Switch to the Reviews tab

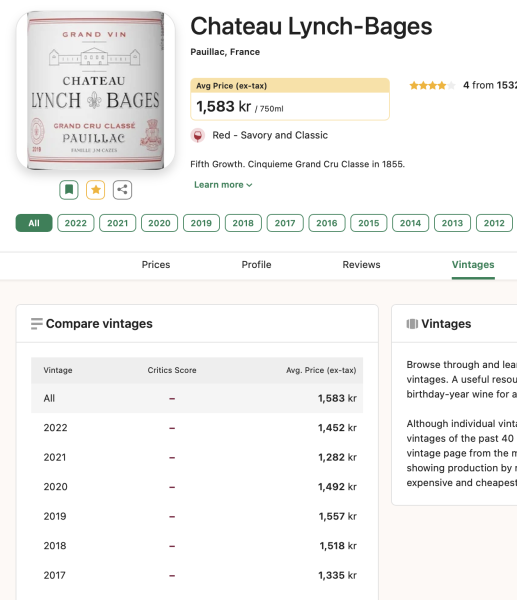coord(361,265)
